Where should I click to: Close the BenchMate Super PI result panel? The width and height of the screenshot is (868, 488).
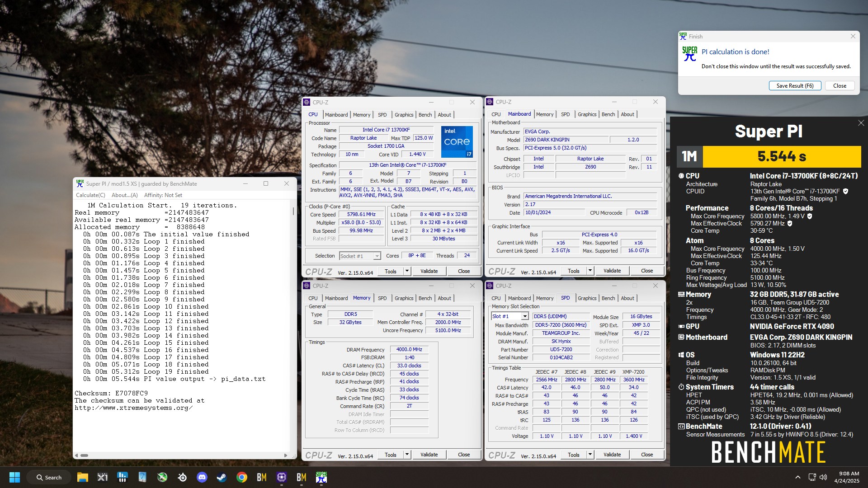click(x=861, y=123)
